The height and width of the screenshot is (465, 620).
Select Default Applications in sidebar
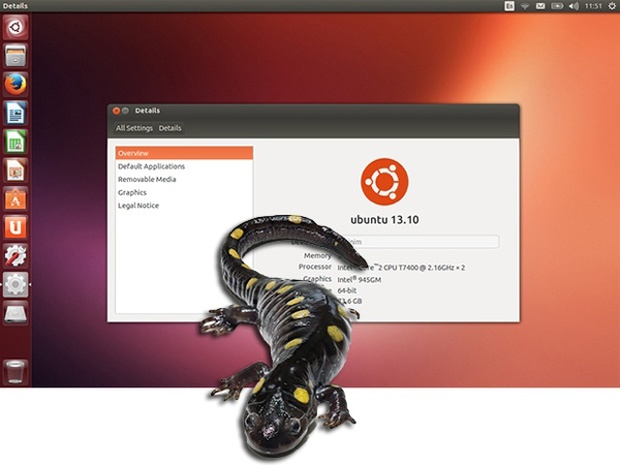(x=184, y=166)
